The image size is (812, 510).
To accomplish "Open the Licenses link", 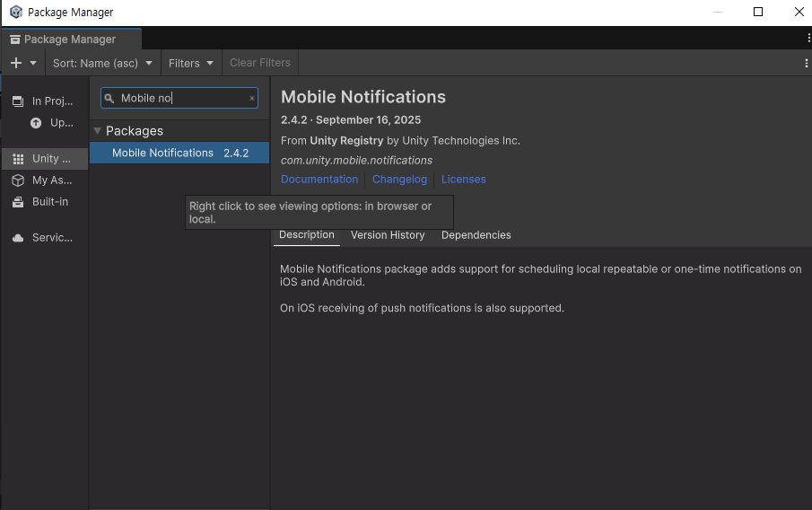I will (x=464, y=180).
